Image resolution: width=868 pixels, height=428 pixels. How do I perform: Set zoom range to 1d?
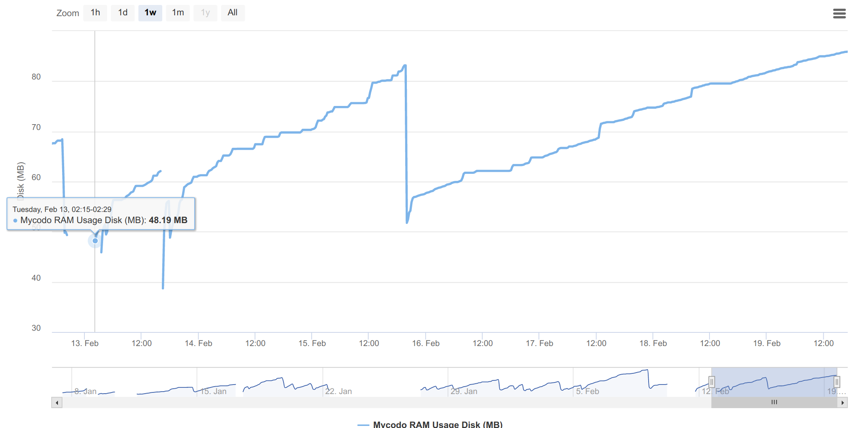tap(123, 13)
